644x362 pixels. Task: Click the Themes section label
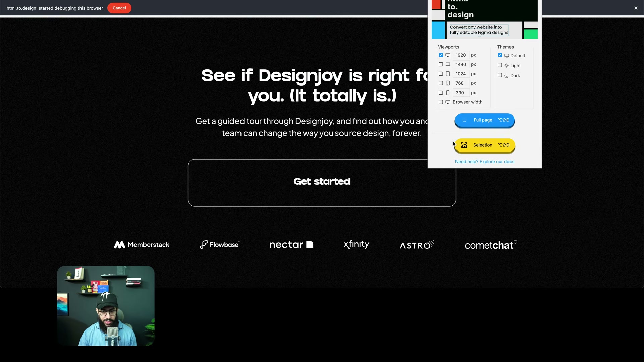pyautogui.click(x=505, y=47)
